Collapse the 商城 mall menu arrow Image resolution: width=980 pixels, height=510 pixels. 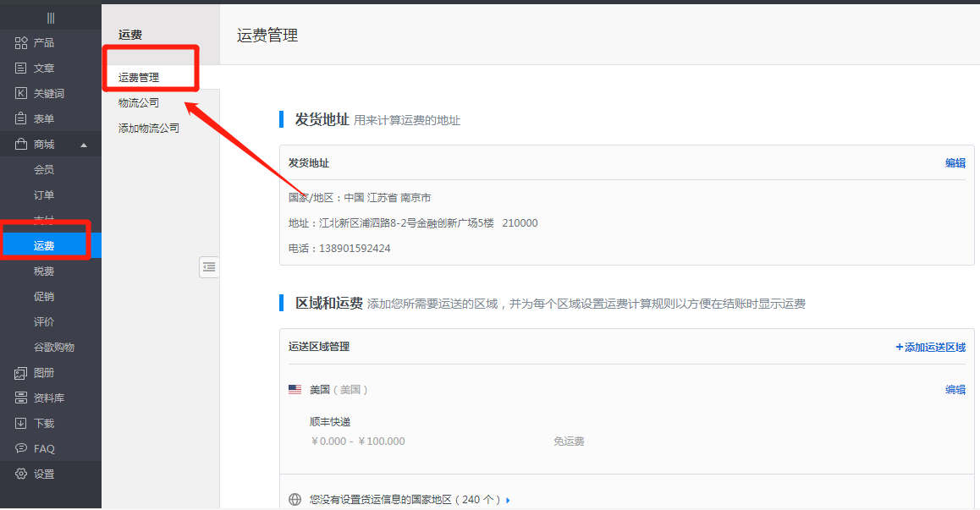tap(83, 145)
